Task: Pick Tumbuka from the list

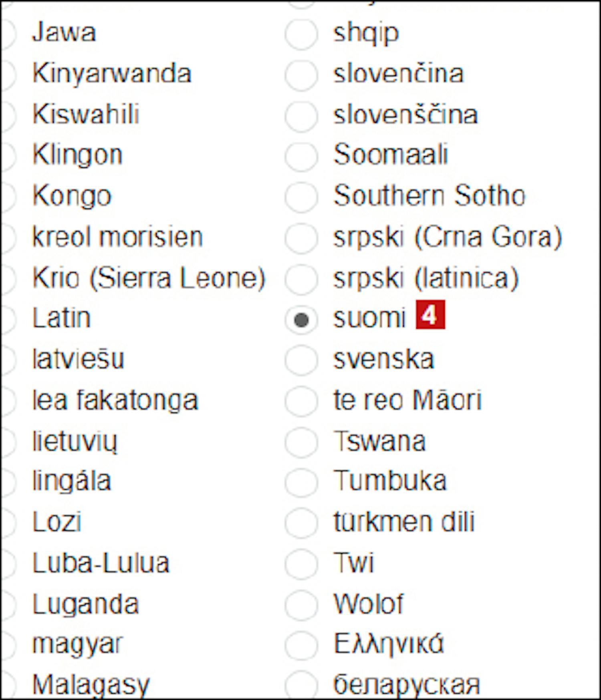Action: click(301, 482)
